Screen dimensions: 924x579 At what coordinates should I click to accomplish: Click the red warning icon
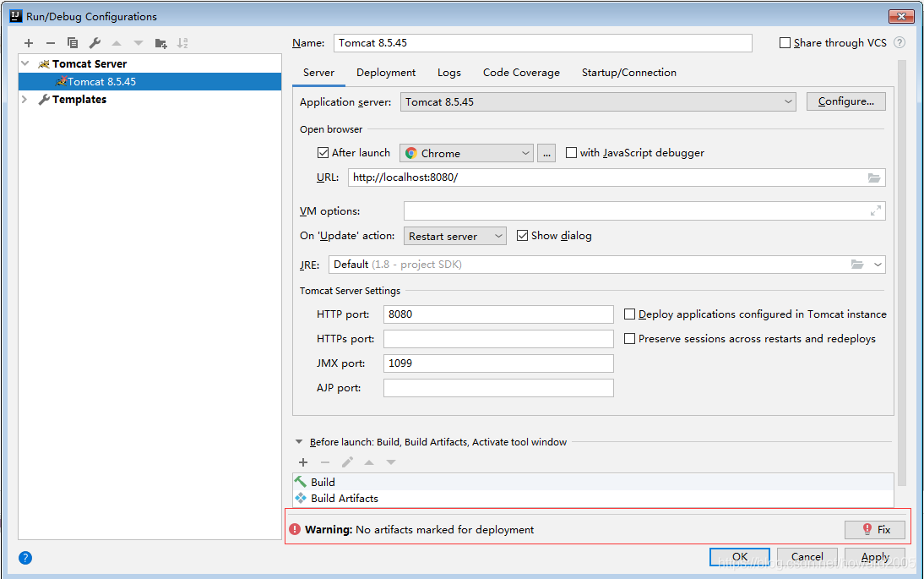(295, 529)
